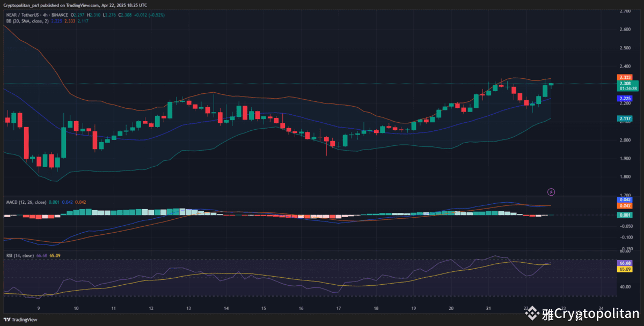Click the high value H2.310 in the legend
Screen dimensions: 644x326
coord(93,15)
